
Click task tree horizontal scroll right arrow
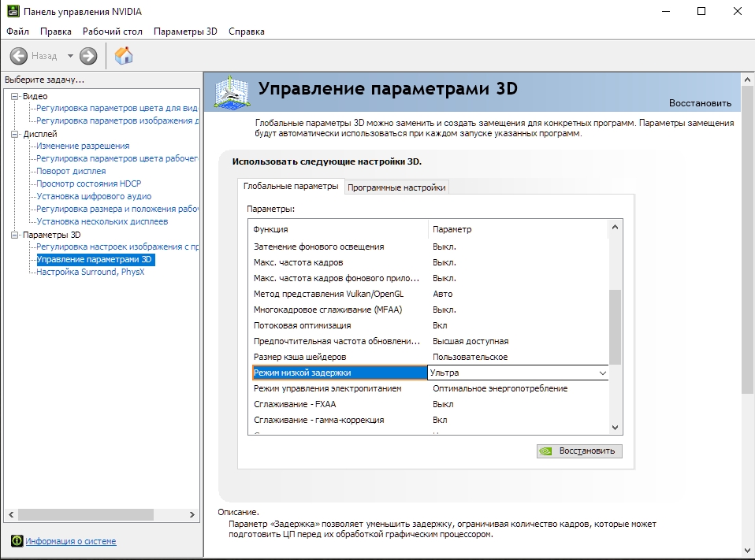tap(192, 514)
